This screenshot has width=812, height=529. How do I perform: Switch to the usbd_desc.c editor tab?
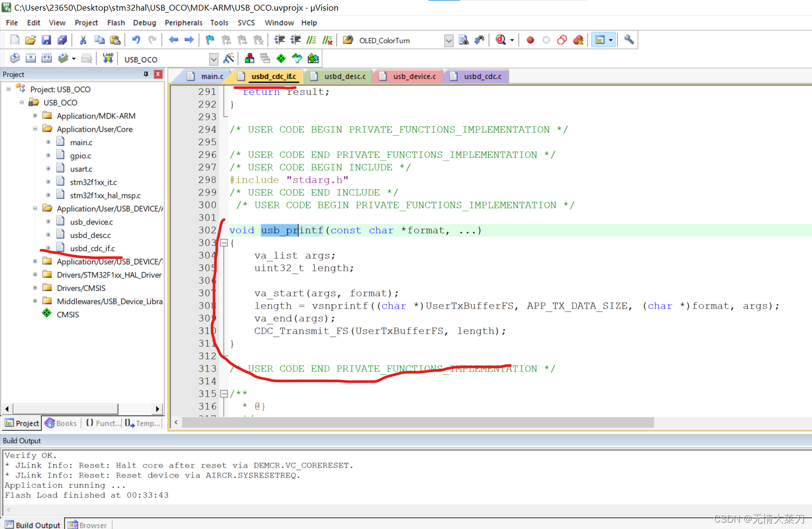coord(339,76)
